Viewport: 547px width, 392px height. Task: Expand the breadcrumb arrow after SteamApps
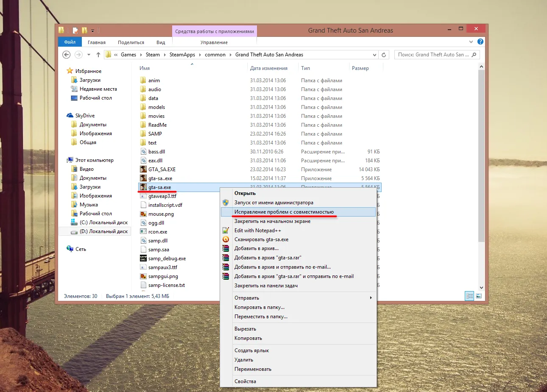point(200,55)
